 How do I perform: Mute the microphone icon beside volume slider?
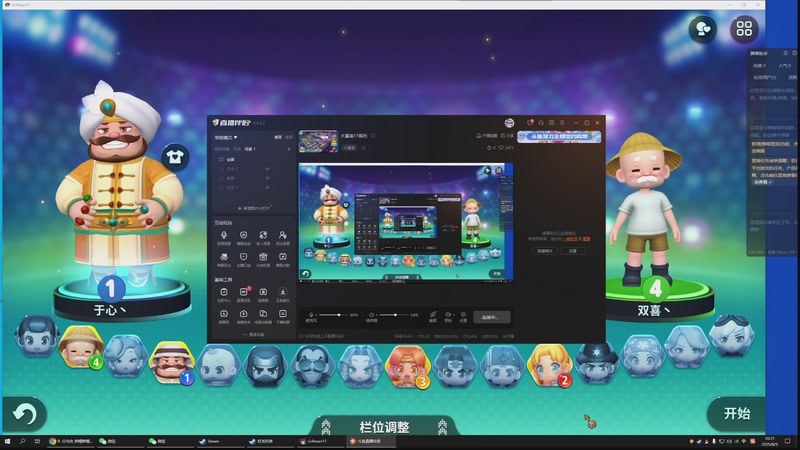click(311, 315)
